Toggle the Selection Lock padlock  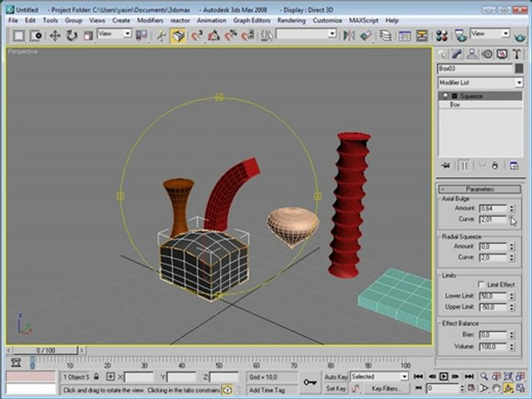point(96,377)
